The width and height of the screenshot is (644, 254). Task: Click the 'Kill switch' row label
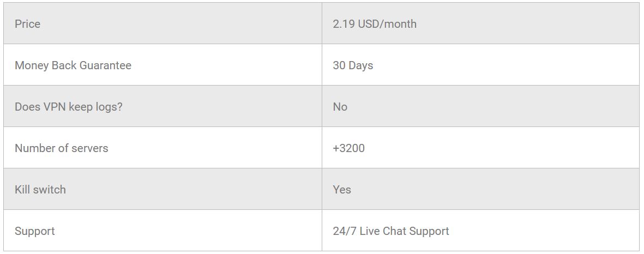click(x=40, y=190)
